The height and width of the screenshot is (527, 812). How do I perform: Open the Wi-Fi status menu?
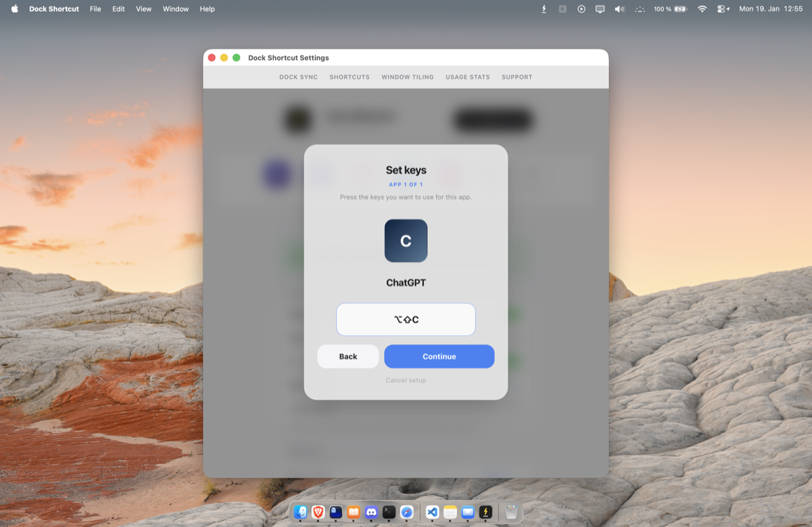(702, 9)
